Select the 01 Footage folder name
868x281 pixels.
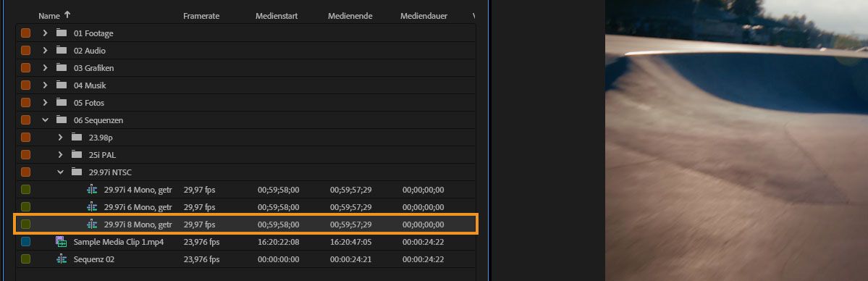click(93, 33)
